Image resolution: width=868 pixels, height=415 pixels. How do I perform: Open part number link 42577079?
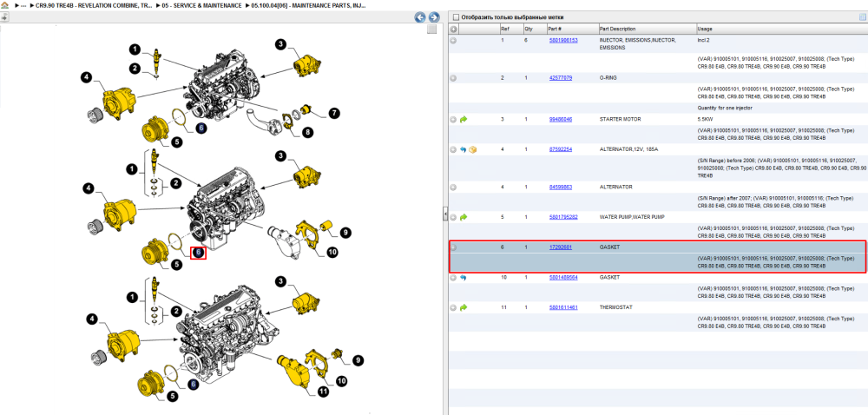click(x=560, y=79)
